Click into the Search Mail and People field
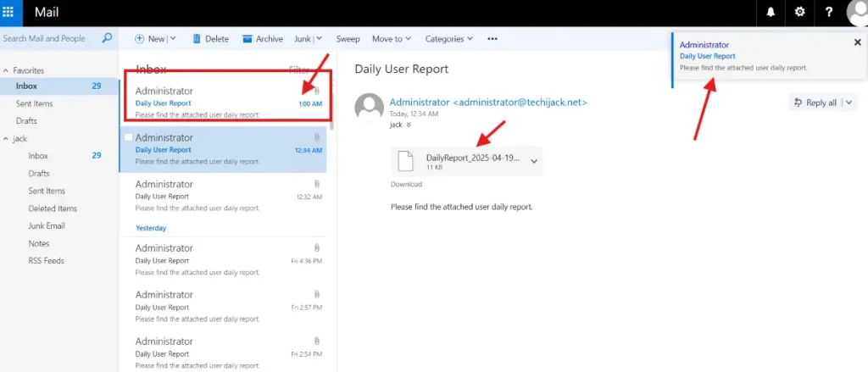This screenshot has width=868, height=372. coord(47,39)
